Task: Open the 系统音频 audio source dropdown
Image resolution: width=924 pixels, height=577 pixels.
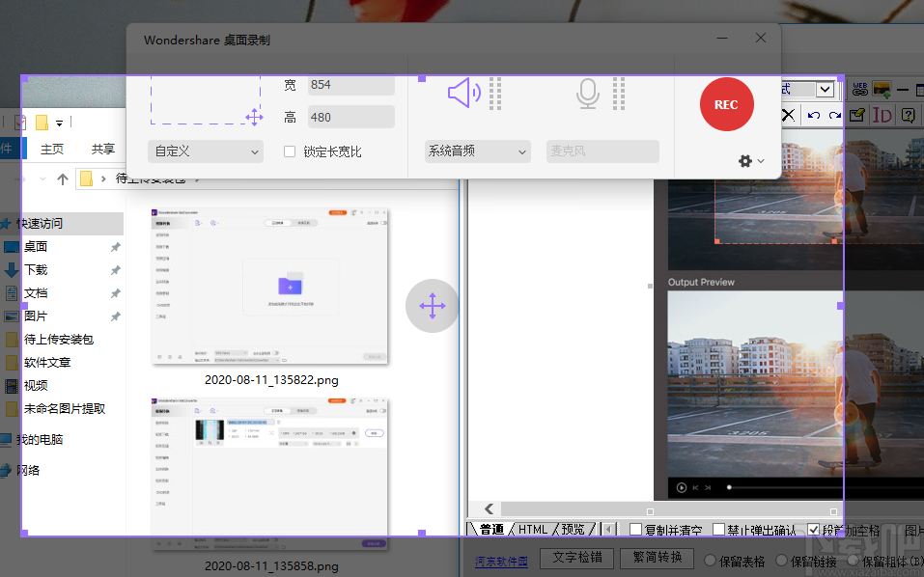Action: pyautogui.click(x=477, y=151)
